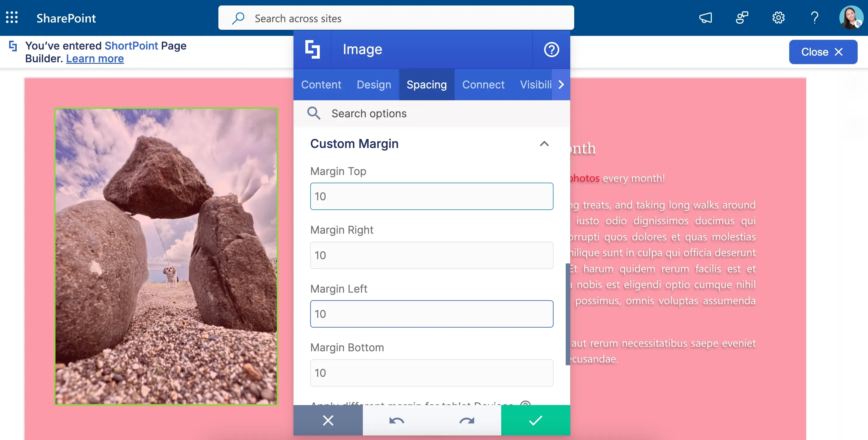Screen dimensions: 868x440
Task: Open the SharePoint help question mark
Action: [x=814, y=18]
